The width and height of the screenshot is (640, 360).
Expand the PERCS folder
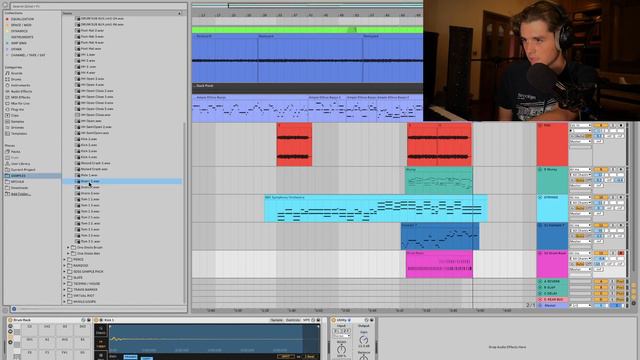(64, 260)
